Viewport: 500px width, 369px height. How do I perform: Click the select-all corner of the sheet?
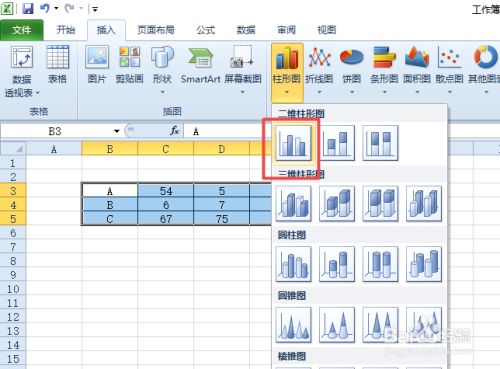pos(13,149)
